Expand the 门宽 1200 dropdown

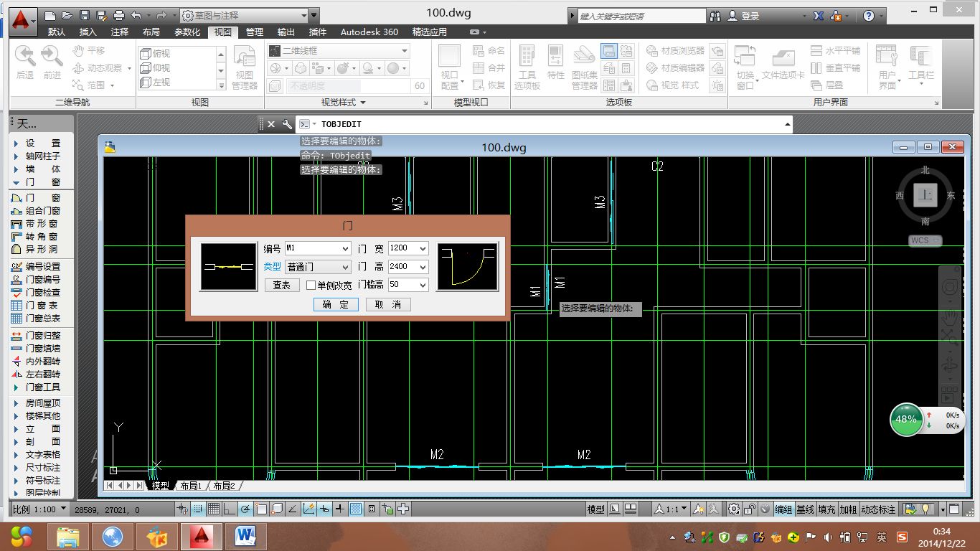tap(422, 248)
